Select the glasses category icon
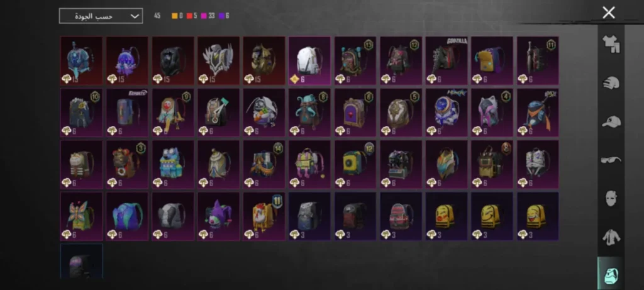 [x=611, y=160]
